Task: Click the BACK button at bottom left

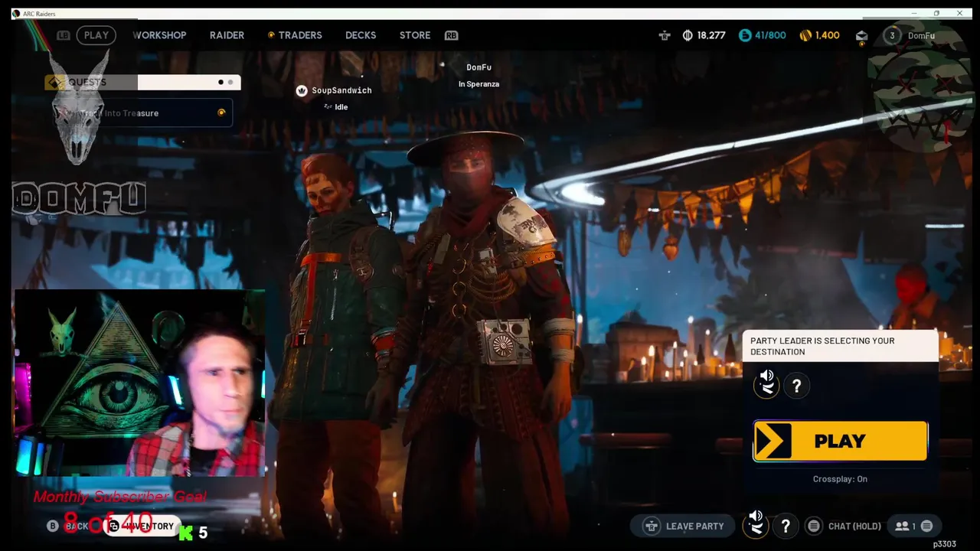Action: point(68,527)
